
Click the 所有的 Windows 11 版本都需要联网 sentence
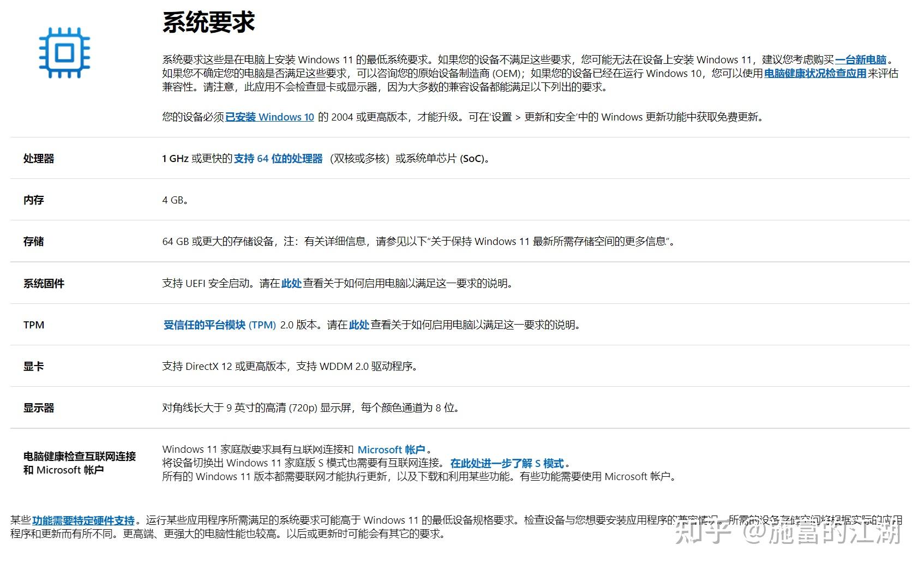[x=419, y=477]
